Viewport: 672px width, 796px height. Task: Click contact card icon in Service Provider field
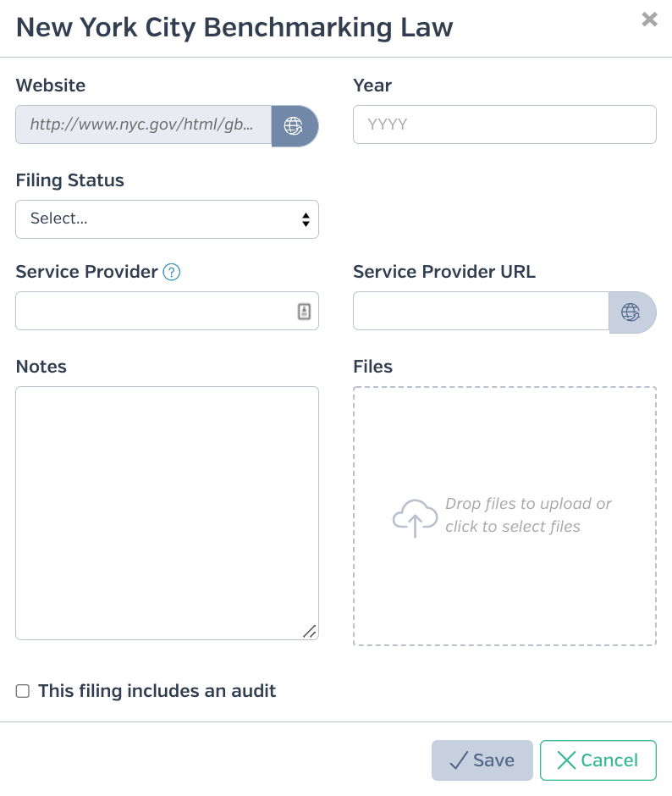[x=304, y=311]
